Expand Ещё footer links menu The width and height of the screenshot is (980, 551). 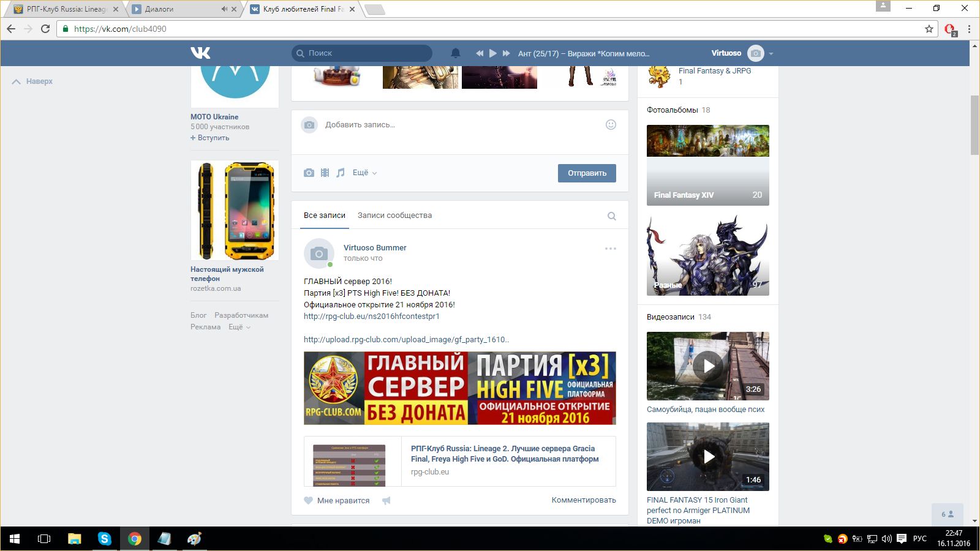click(x=239, y=327)
